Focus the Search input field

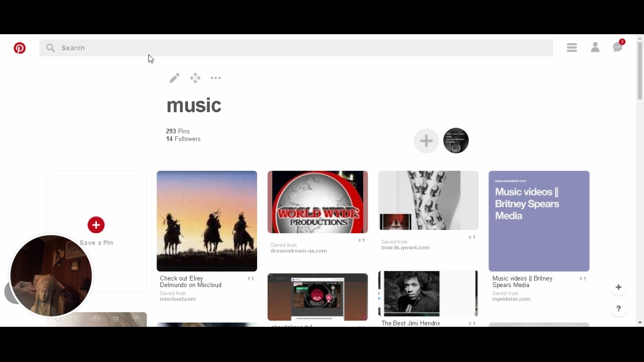296,48
